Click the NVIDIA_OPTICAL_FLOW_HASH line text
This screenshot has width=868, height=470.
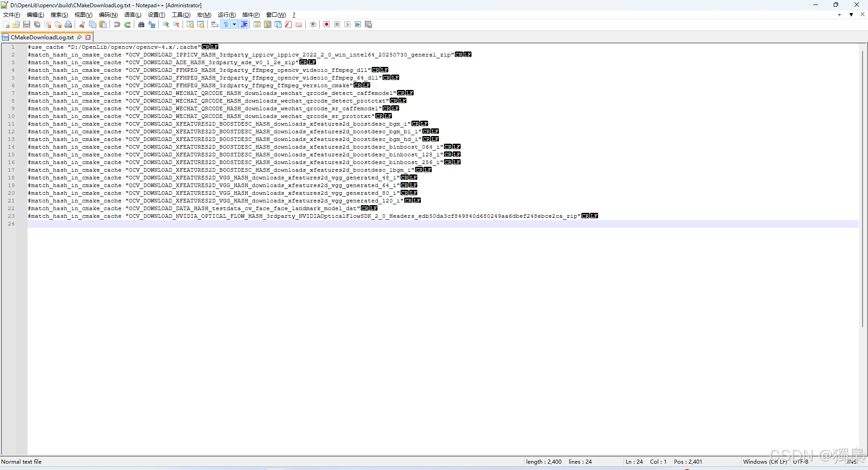pos(304,216)
